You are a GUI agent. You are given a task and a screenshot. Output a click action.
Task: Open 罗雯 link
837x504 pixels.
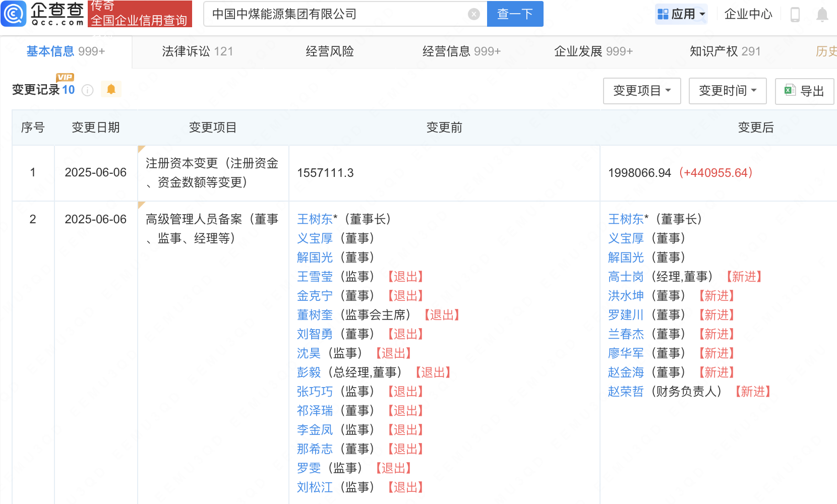[309, 468]
